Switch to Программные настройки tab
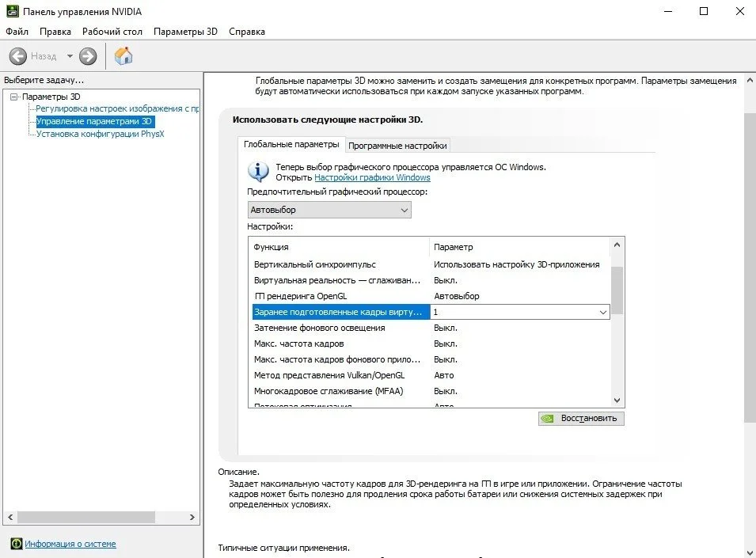The width and height of the screenshot is (756, 558). (x=397, y=146)
